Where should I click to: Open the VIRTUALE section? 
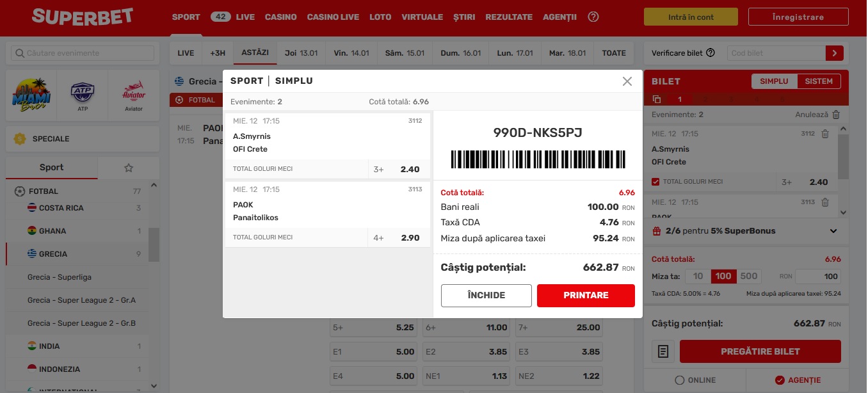coord(422,17)
